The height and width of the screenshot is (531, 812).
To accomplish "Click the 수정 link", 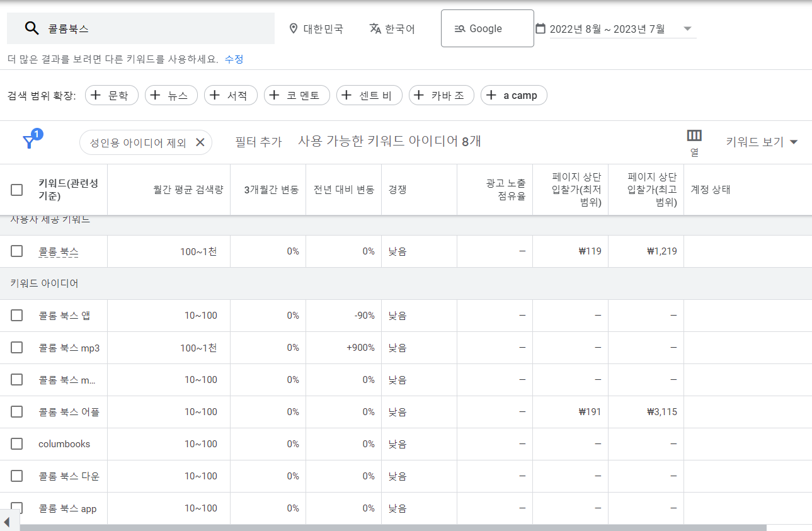I will point(234,59).
